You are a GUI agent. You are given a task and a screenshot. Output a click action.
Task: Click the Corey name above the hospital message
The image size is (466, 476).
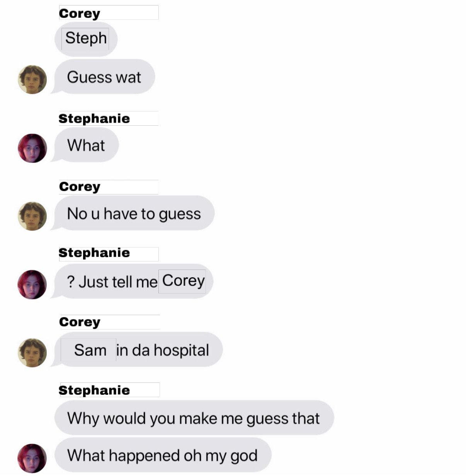point(80,322)
